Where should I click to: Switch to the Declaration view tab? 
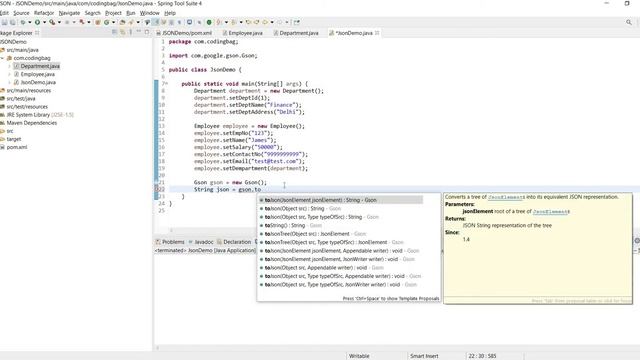coord(234,242)
